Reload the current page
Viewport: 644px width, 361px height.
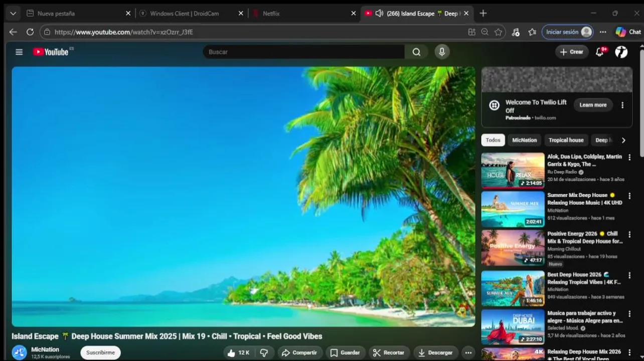[30, 32]
